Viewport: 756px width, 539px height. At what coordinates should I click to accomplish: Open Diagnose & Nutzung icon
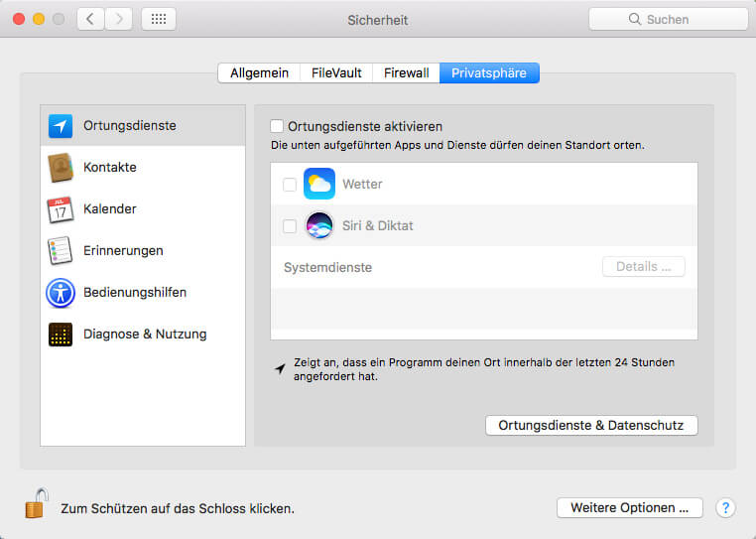click(x=61, y=335)
